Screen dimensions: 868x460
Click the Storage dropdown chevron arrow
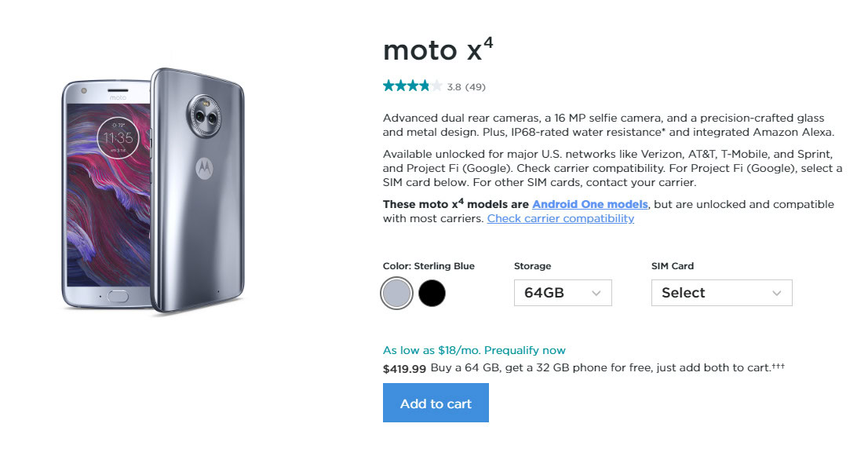click(596, 293)
